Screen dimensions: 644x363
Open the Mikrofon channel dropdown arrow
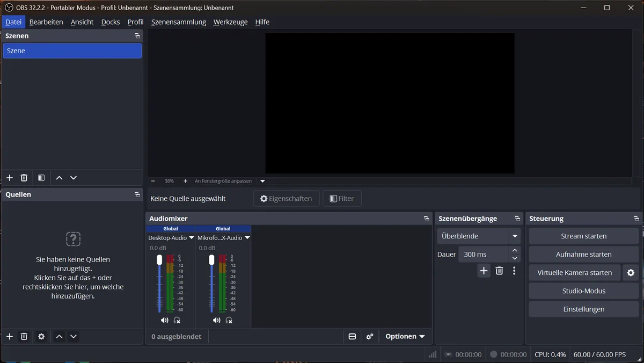pos(247,238)
